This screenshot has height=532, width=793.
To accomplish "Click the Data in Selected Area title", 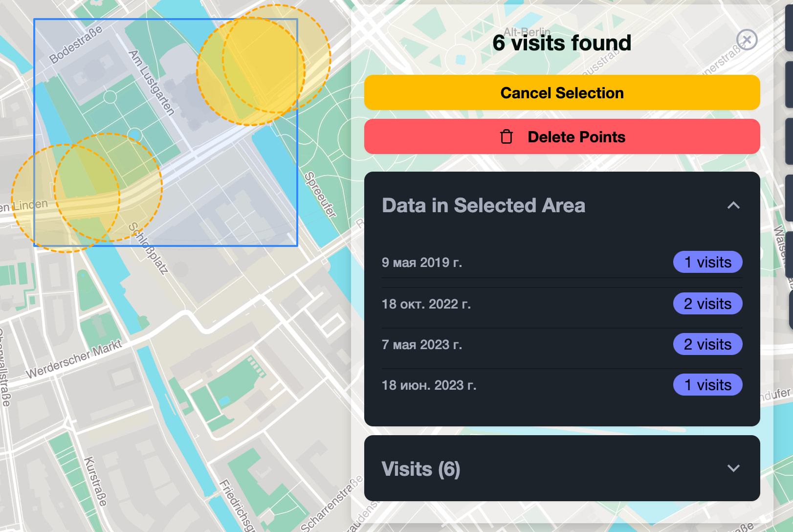I will click(x=483, y=205).
